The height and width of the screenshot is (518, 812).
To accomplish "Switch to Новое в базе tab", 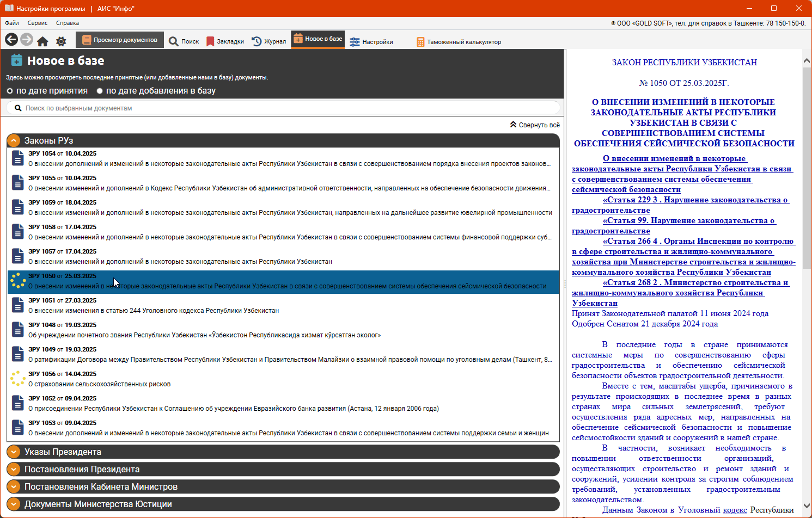I will [318, 39].
